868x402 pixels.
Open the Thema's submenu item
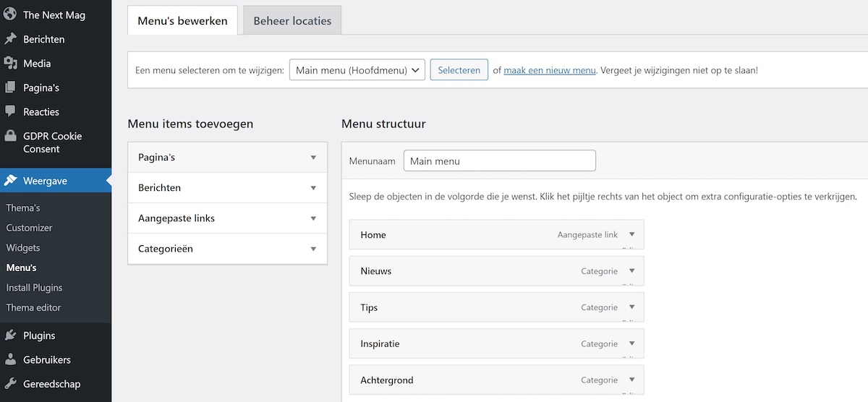pyautogui.click(x=23, y=208)
